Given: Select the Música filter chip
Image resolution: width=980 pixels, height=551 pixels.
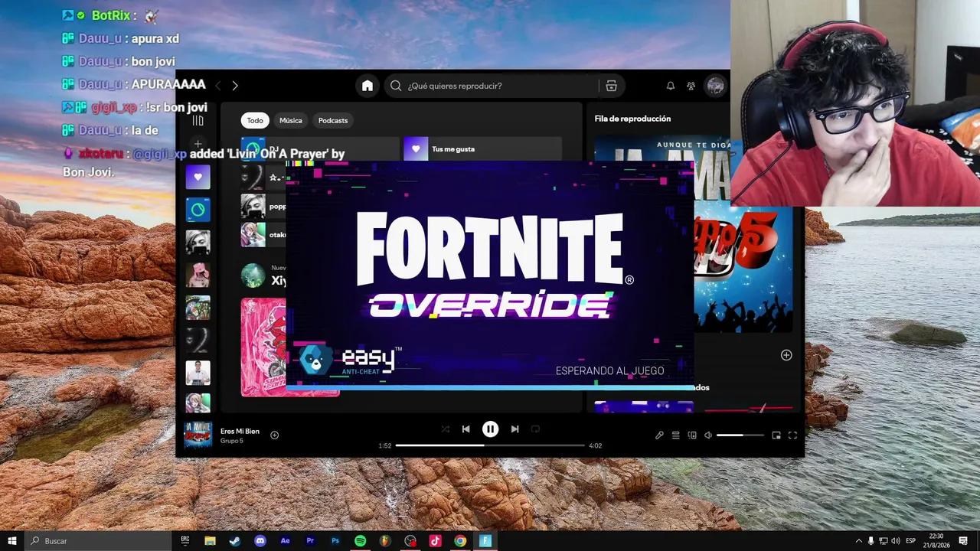Looking at the screenshot, I should 291,120.
